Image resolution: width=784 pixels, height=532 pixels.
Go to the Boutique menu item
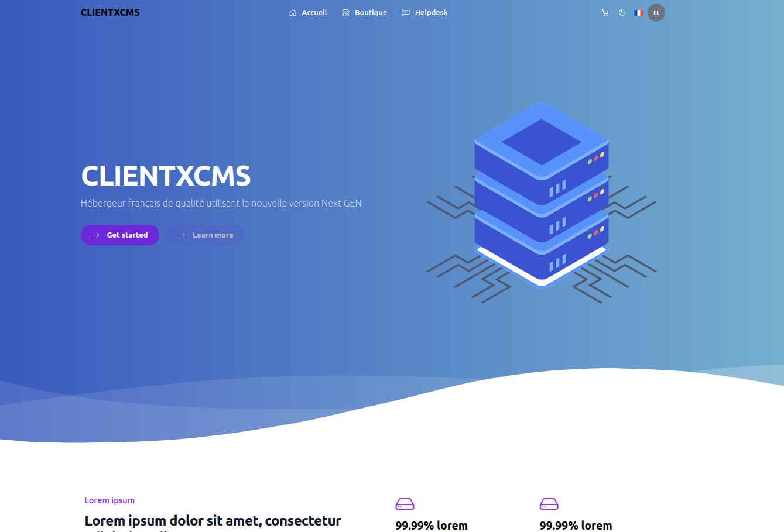371,13
